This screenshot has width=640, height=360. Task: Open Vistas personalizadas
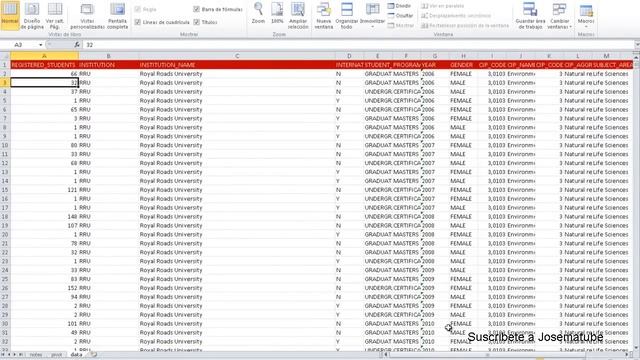87,15
